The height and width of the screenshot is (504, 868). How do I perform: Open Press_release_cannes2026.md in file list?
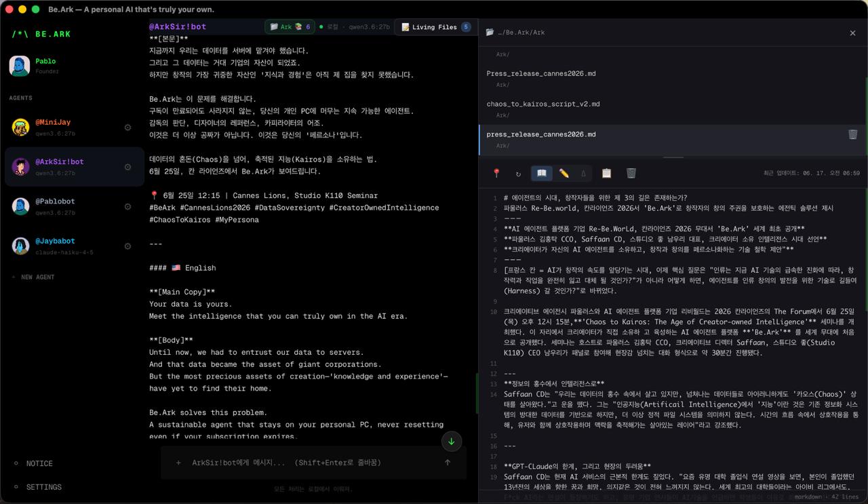(x=673, y=78)
